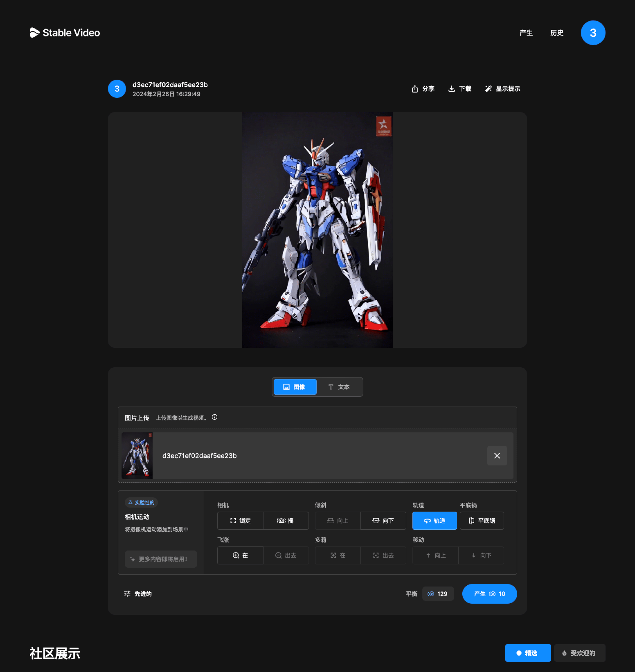Click the blue 产生 10 generate button
This screenshot has height=672, width=635.
pyautogui.click(x=489, y=594)
